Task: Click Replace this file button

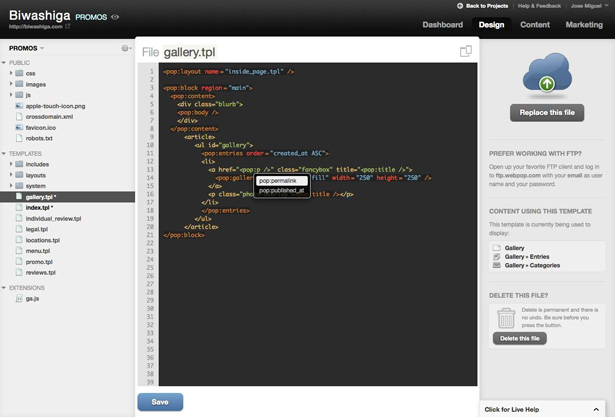Action: coord(547,113)
